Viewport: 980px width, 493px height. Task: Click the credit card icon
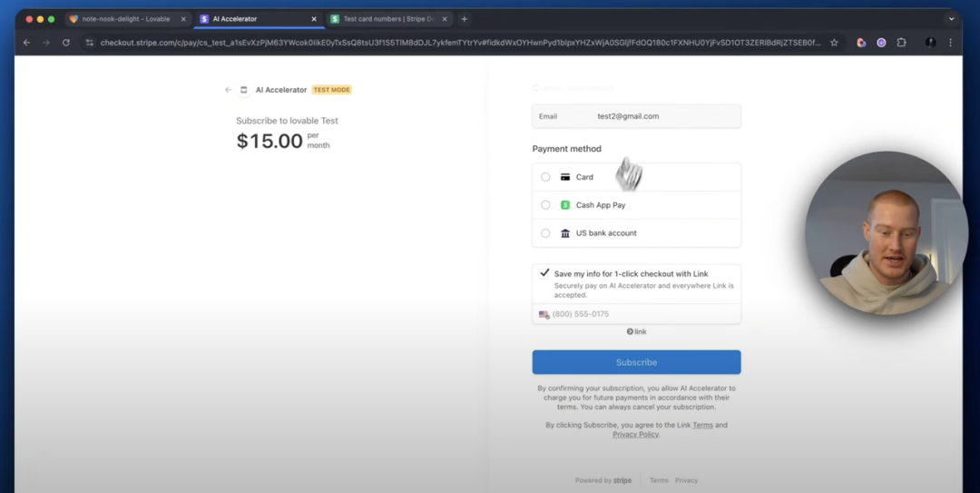point(565,177)
